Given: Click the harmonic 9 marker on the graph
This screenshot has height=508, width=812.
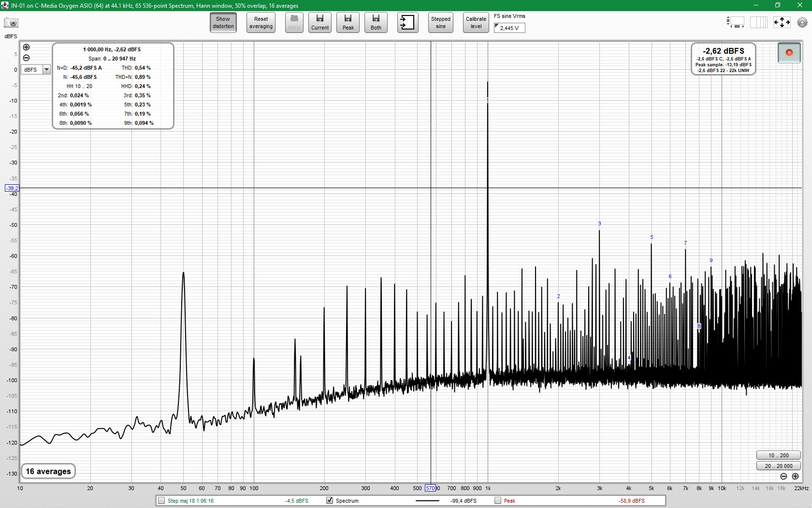Looking at the screenshot, I should pos(711,260).
